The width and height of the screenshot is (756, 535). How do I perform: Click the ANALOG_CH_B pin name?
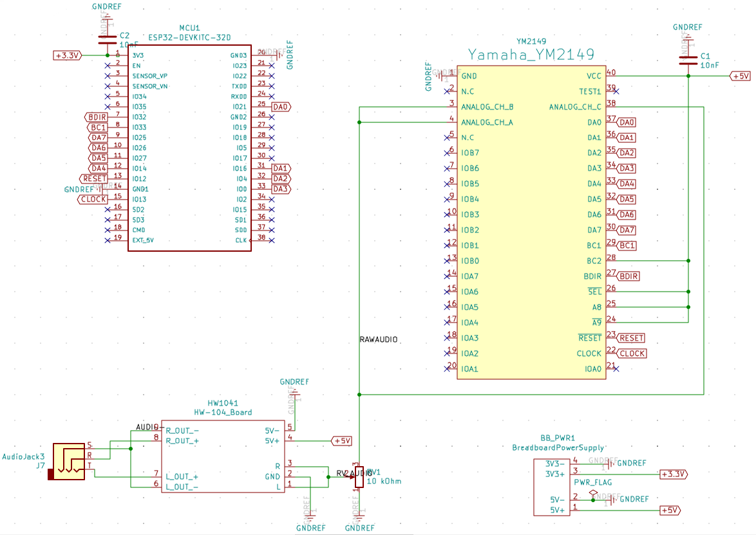(x=487, y=106)
